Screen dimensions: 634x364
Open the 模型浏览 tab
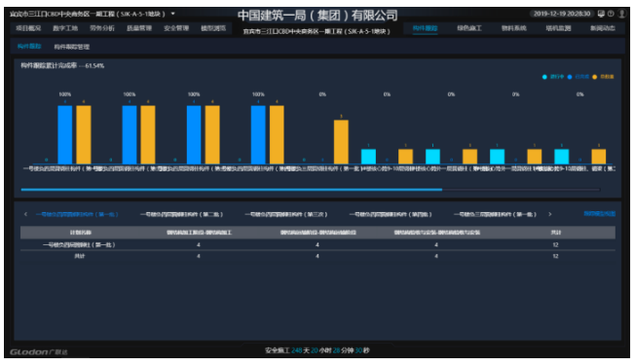tap(213, 28)
